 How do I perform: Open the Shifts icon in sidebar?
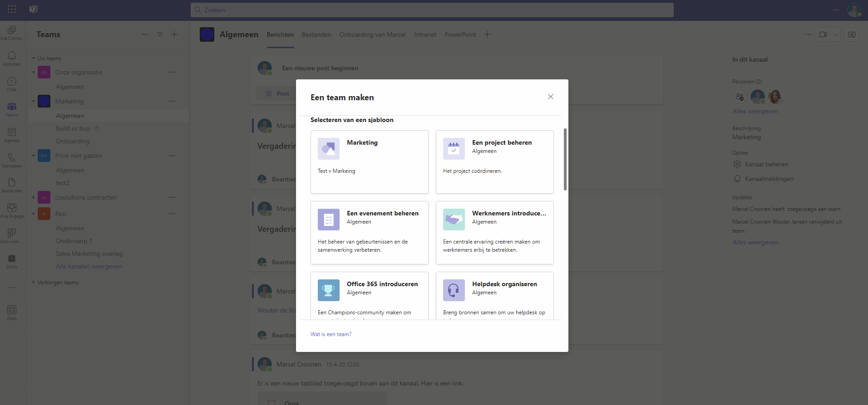pos(12,261)
